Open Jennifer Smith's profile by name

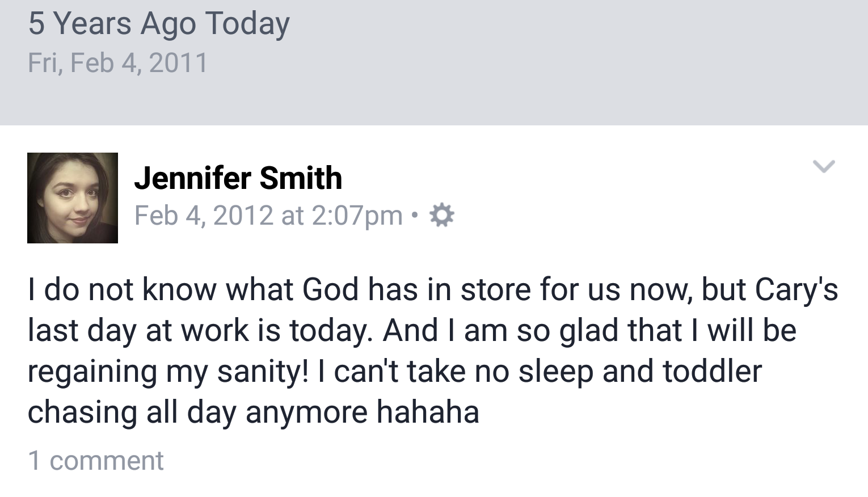[x=238, y=178]
